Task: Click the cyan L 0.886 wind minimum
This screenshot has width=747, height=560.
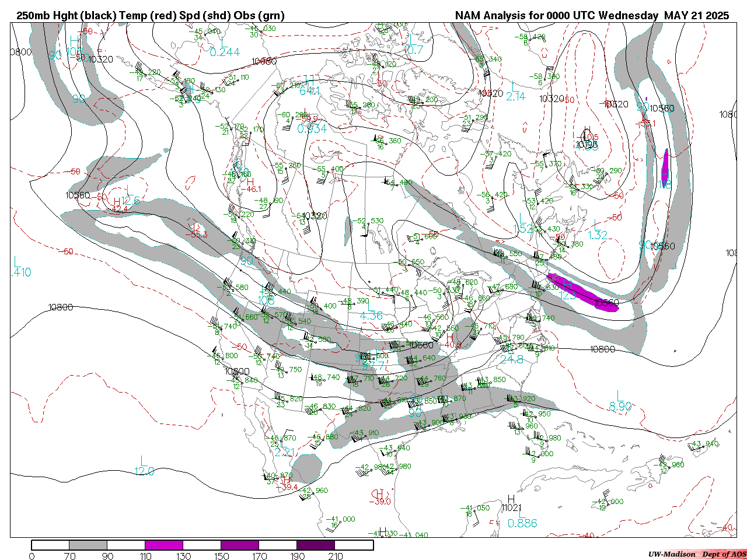Action: tap(522, 523)
